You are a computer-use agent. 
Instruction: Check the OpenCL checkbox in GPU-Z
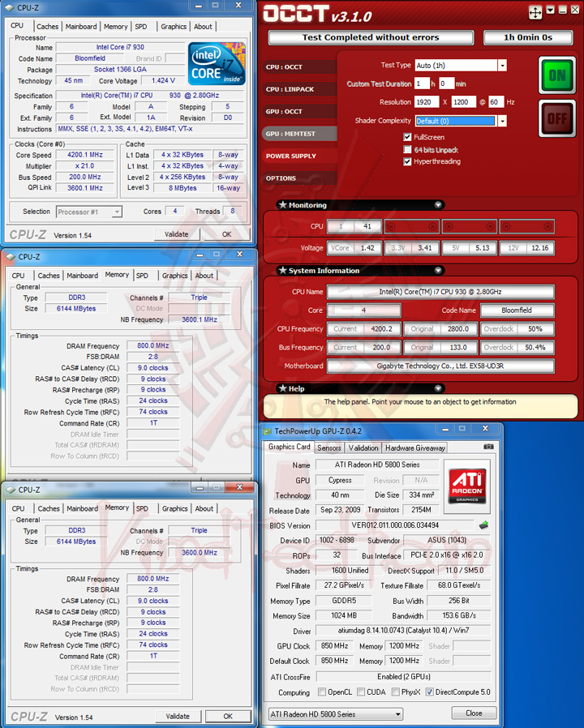[321, 692]
